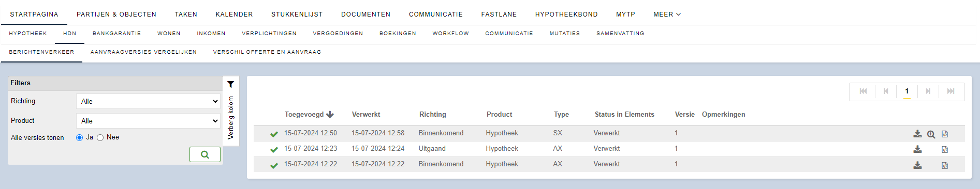The width and height of the screenshot is (980, 189).
Task: Expand the MEER menu
Action: click(667, 14)
